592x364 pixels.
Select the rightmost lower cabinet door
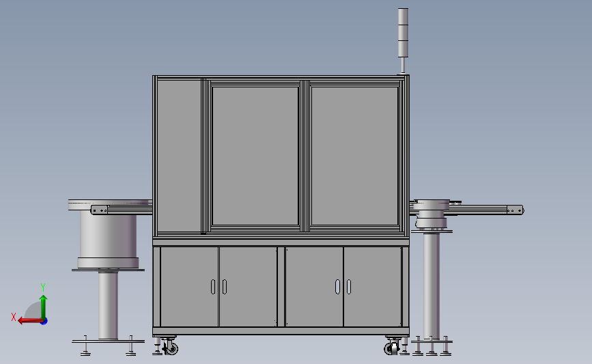(372, 287)
